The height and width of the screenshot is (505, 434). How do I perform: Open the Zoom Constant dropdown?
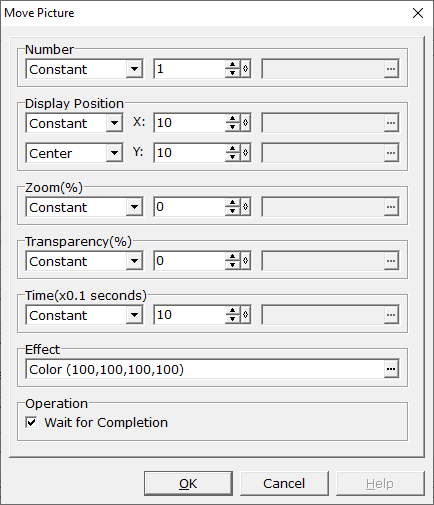click(134, 207)
